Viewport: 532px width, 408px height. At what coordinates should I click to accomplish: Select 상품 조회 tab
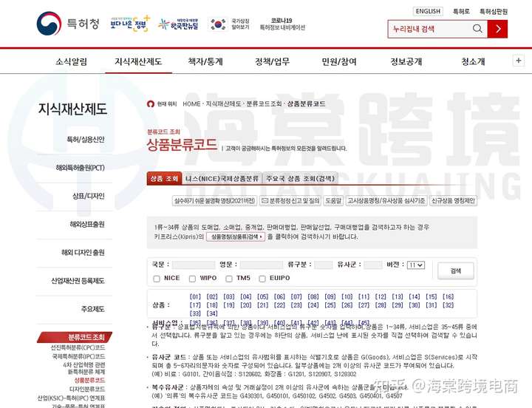coord(164,179)
